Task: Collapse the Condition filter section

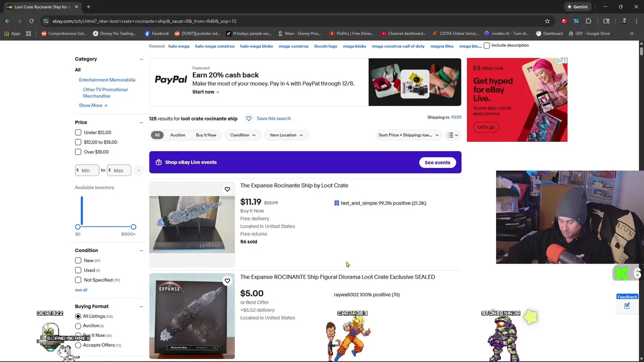Action: tap(141, 250)
